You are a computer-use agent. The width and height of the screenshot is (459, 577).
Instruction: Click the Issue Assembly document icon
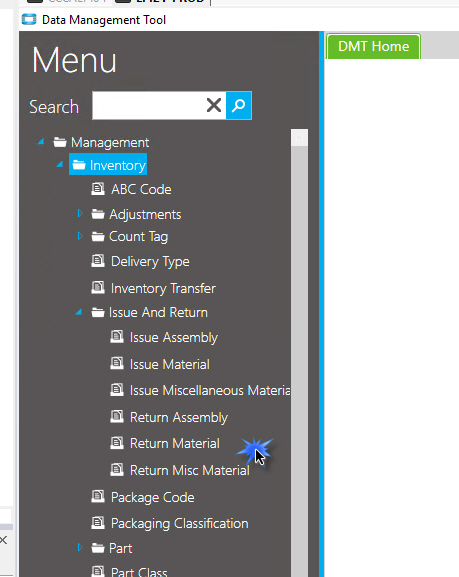pyautogui.click(x=117, y=337)
